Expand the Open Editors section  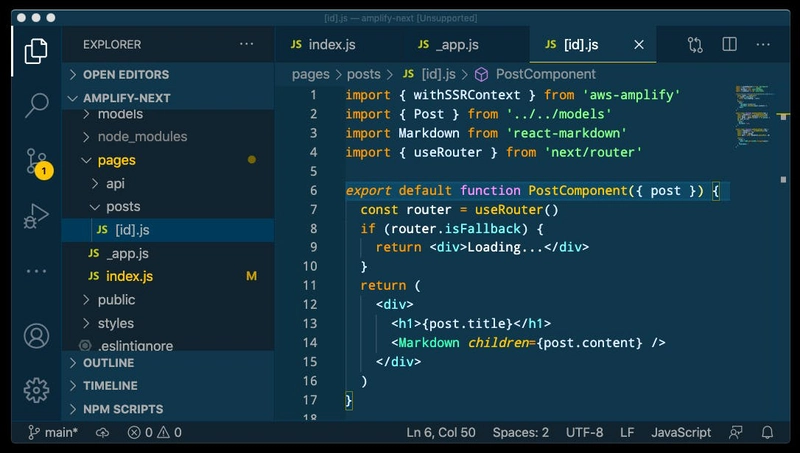coord(168,74)
